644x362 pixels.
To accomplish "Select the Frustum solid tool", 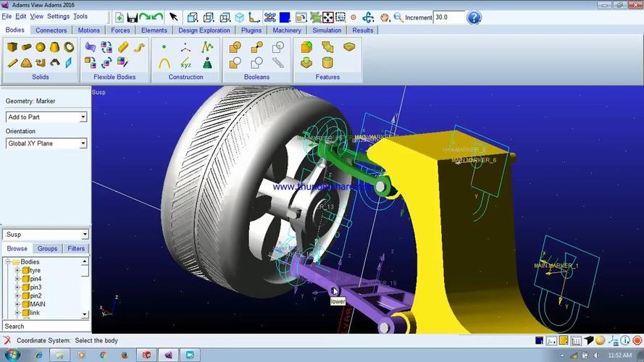I will point(54,47).
